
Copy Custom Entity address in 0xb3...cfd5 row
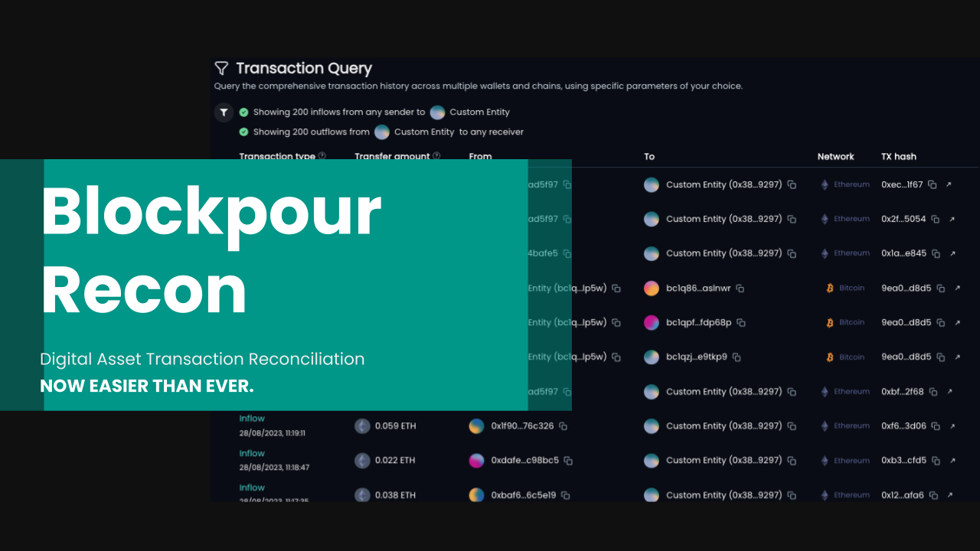pos(792,461)
